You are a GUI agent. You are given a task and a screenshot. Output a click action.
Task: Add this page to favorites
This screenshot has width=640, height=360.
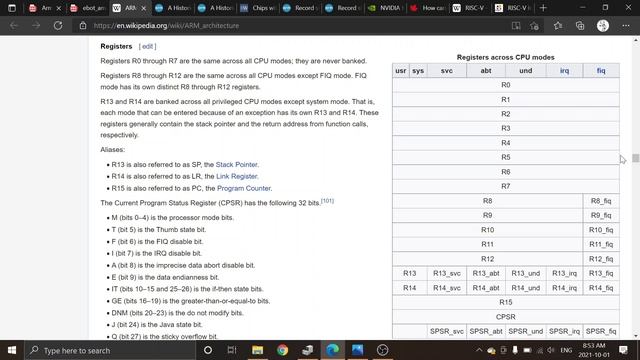click(534, 26)
